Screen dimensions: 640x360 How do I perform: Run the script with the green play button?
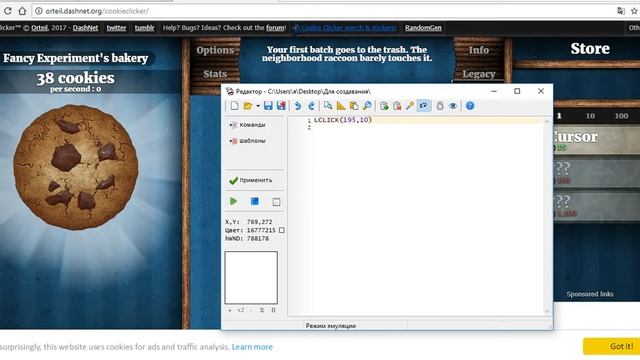[233, 201]
